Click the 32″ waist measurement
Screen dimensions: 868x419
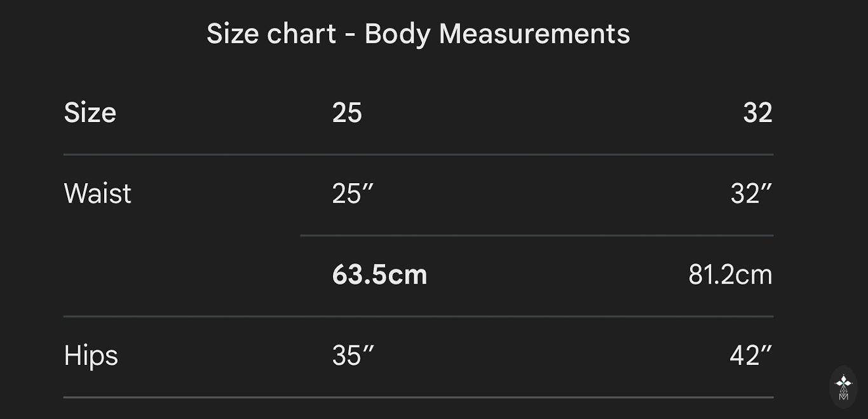tap(751, 193)
